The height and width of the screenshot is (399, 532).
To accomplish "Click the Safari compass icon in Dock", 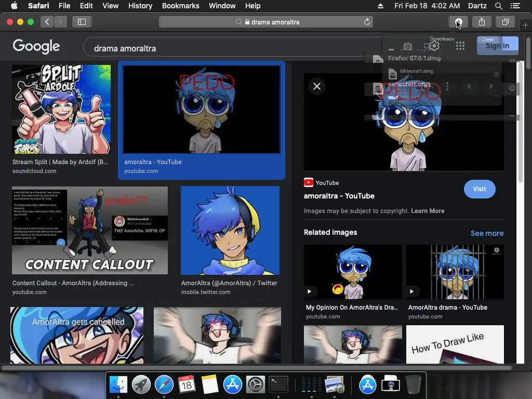I will pyautogui.click(x=164, y=385).
